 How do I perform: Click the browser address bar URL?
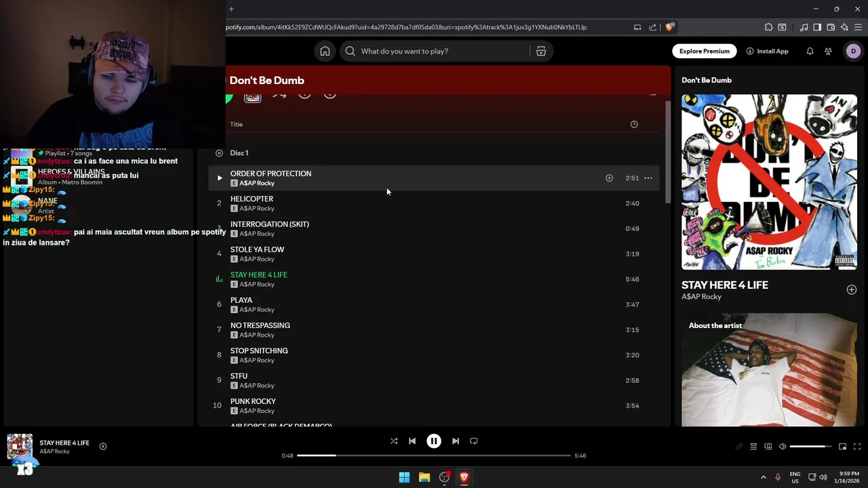coord(406,27)
